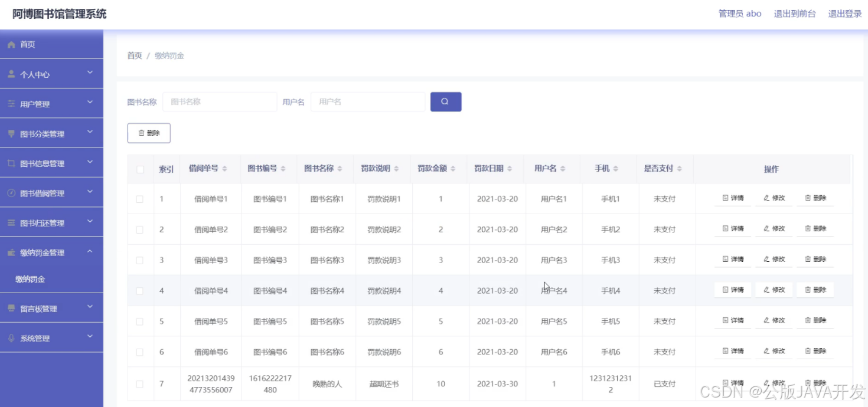The width and height of the screenshot is (868, 407).
Task: Expand the 图书归还管理 chevron
Action: point(90,221)
